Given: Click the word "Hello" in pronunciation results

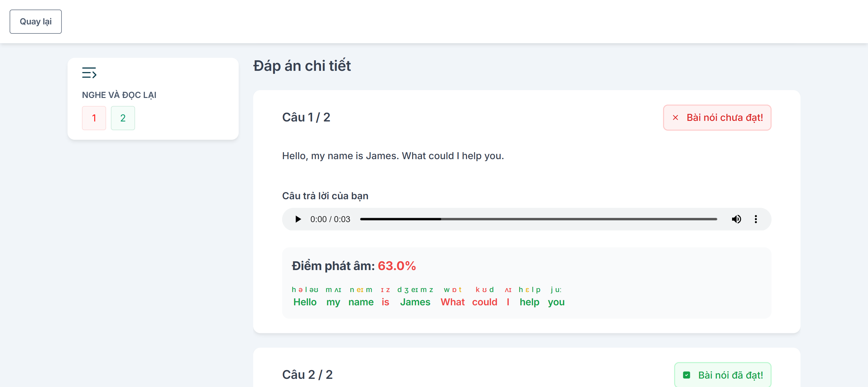Looking at the screenshot, I should 305,302.
